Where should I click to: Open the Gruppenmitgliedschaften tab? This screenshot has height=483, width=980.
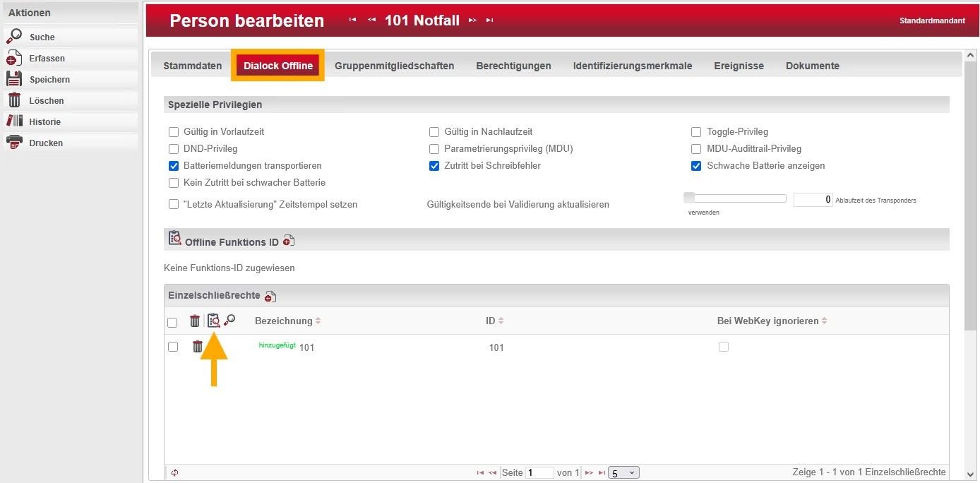coord(394,66)
